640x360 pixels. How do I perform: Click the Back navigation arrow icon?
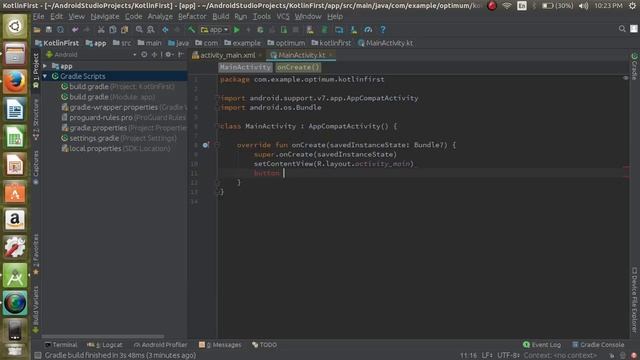[165, 30]
